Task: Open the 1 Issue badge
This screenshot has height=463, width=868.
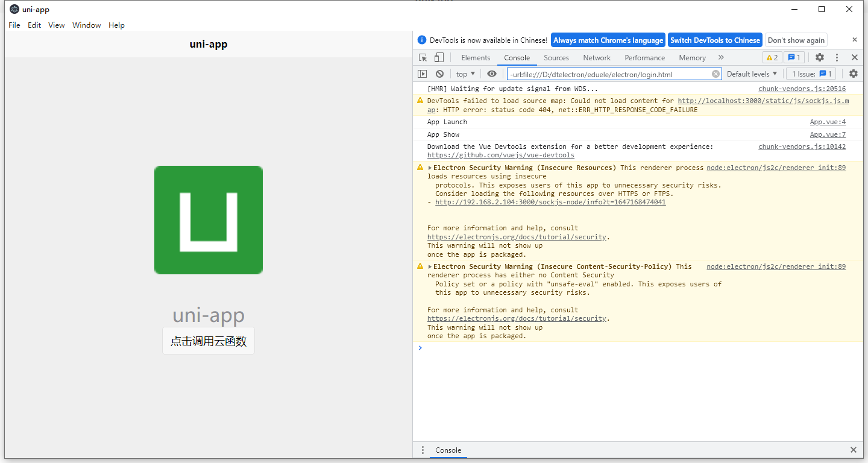Action: click(811, 74)
